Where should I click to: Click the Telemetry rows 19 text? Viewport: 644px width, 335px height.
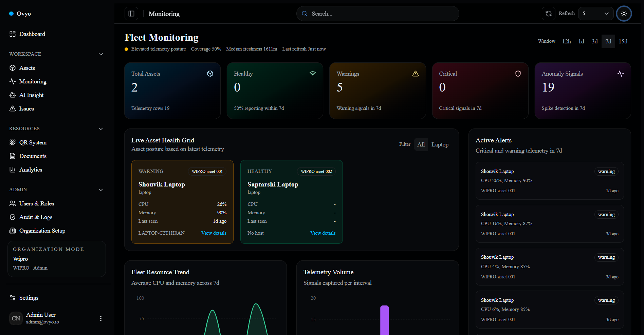tap(150, 108)
